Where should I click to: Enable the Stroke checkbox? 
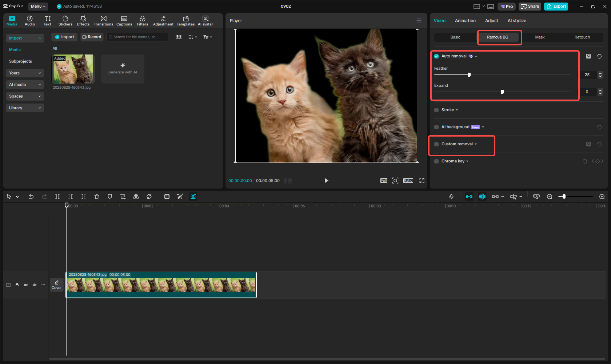click(x=436, y=110)
